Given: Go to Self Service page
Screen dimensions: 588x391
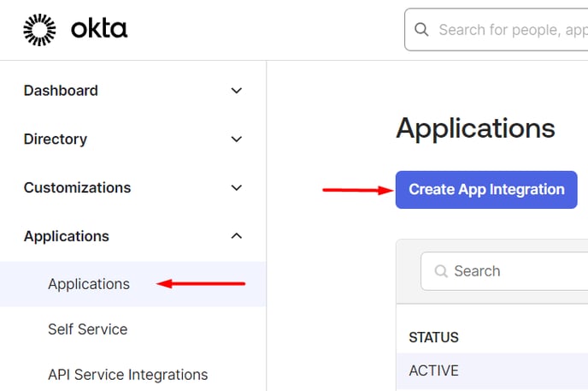Looking at the screenshot, I should point(87,329).
